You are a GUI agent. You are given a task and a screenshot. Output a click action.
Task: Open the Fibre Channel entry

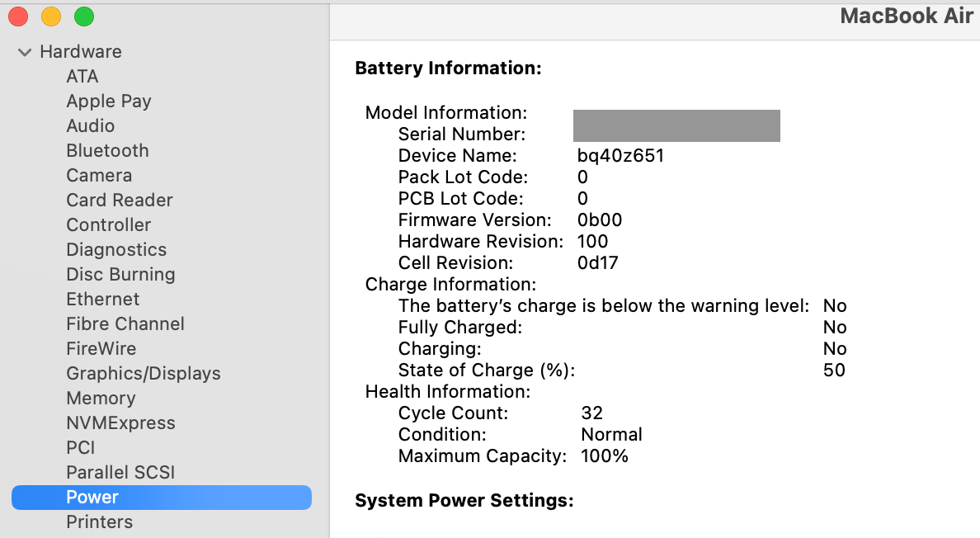pyautogui.click(x=125, y=323)
